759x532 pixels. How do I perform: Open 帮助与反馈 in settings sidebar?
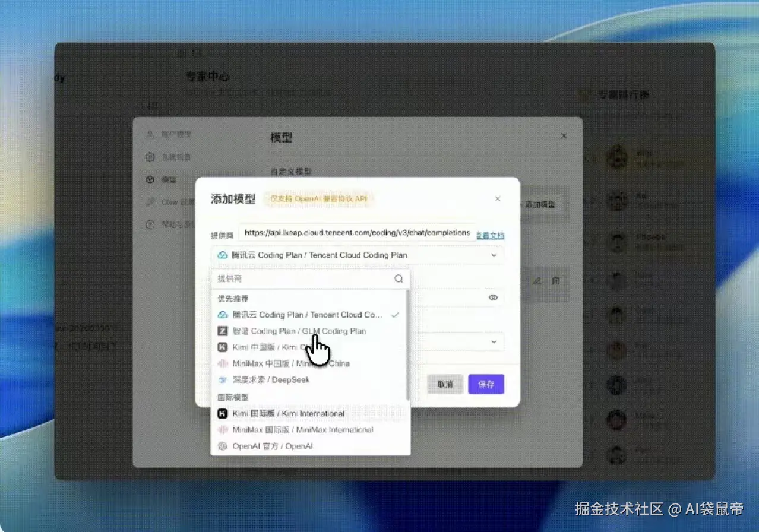pos(170,224)
